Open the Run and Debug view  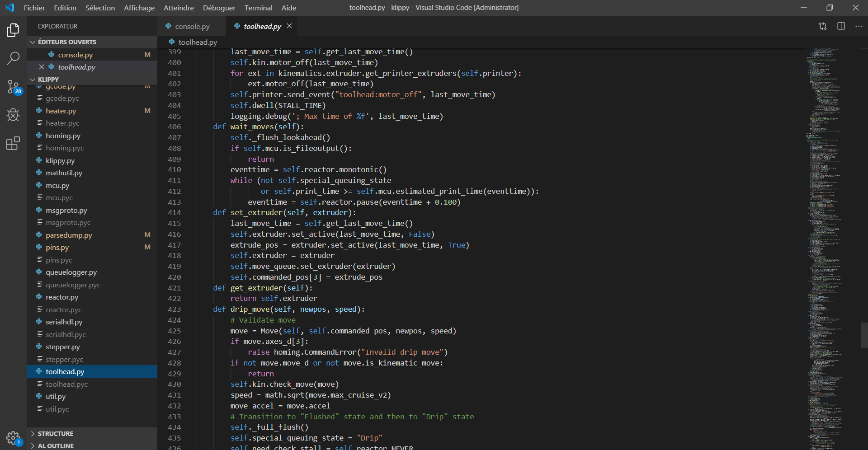13,115
